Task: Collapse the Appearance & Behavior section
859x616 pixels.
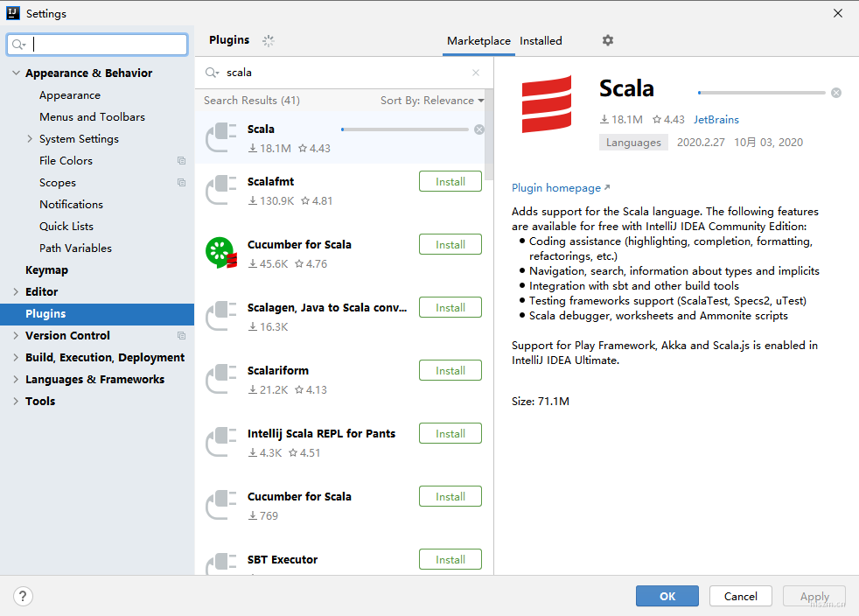Action: (x=16, y=73)
